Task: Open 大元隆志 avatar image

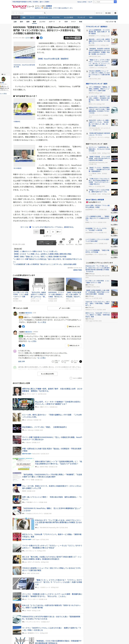Action: click(x=15, y=314)
